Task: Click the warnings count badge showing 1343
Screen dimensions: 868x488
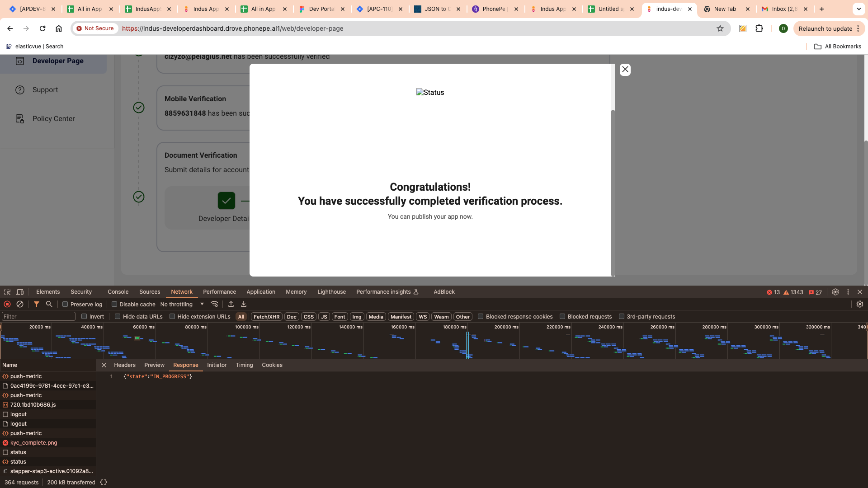Action: click(793, 292)
